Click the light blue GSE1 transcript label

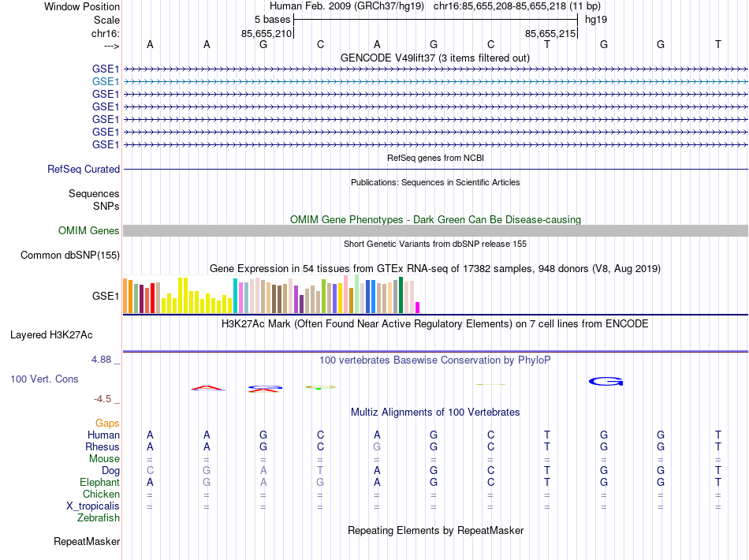pyautogui.click(x=106, y=82)
